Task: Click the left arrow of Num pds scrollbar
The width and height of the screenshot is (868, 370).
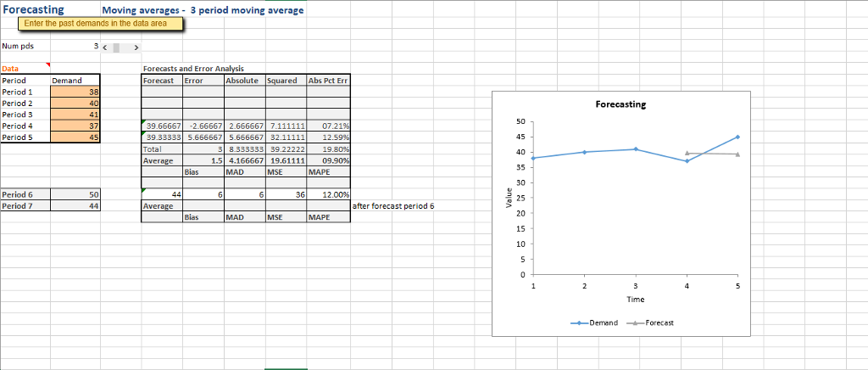Action: click(x=105, y=47)
